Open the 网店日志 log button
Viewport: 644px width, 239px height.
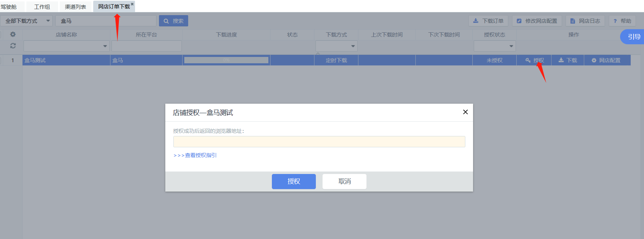[585, 21]
